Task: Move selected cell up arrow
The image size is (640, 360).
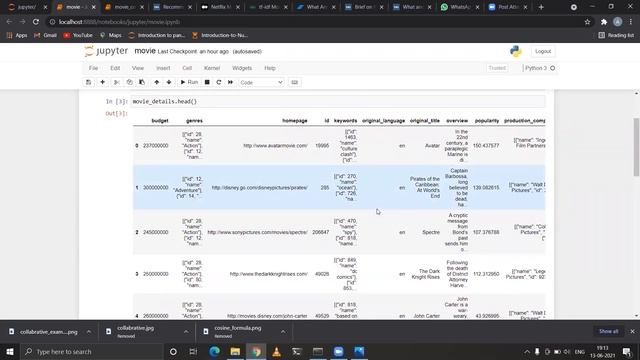Action: coord(156,82)
